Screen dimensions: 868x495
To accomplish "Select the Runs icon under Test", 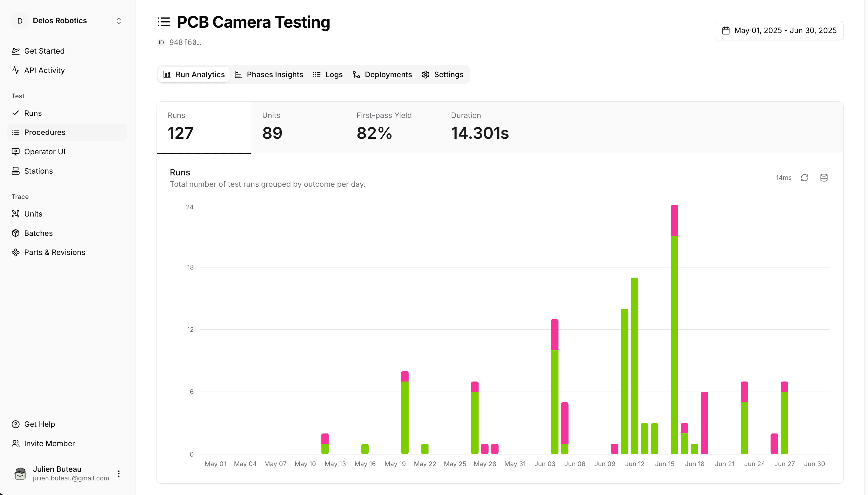I will [x=16, y=113].
